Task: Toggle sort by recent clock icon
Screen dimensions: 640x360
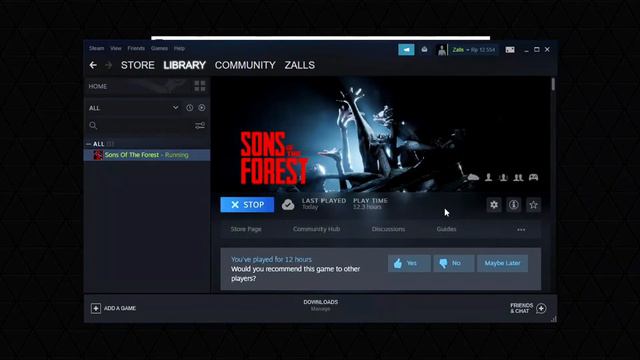Action: 189,108
